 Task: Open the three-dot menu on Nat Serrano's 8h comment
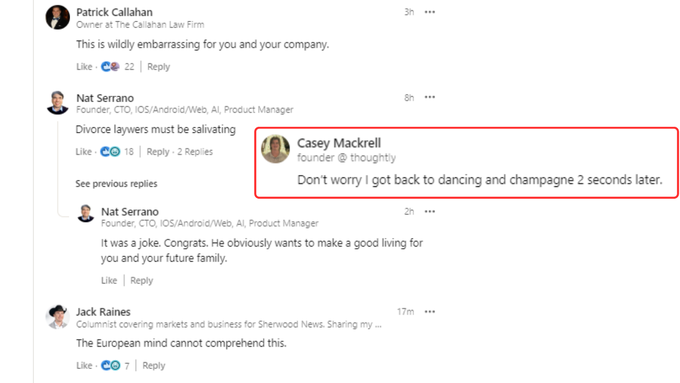(429, 97)
